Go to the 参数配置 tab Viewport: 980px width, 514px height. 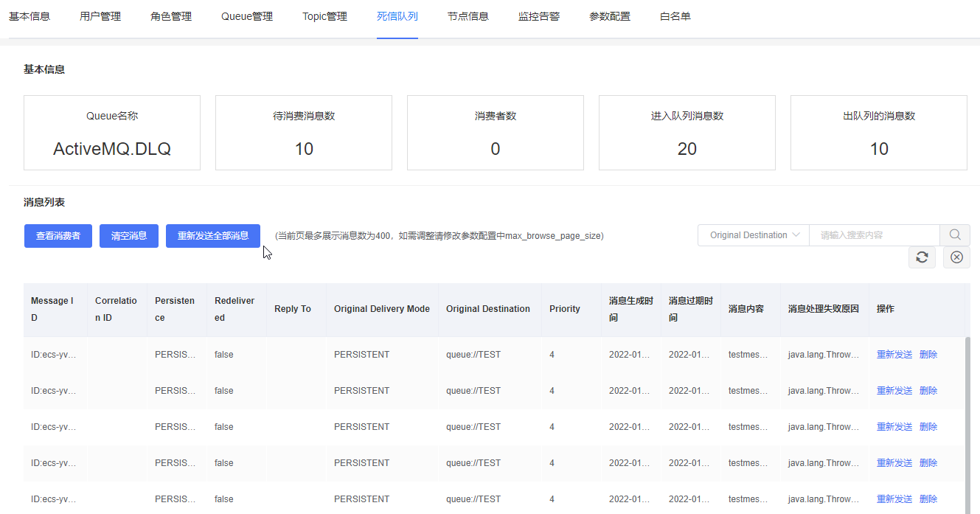click(x=610, y=16)
